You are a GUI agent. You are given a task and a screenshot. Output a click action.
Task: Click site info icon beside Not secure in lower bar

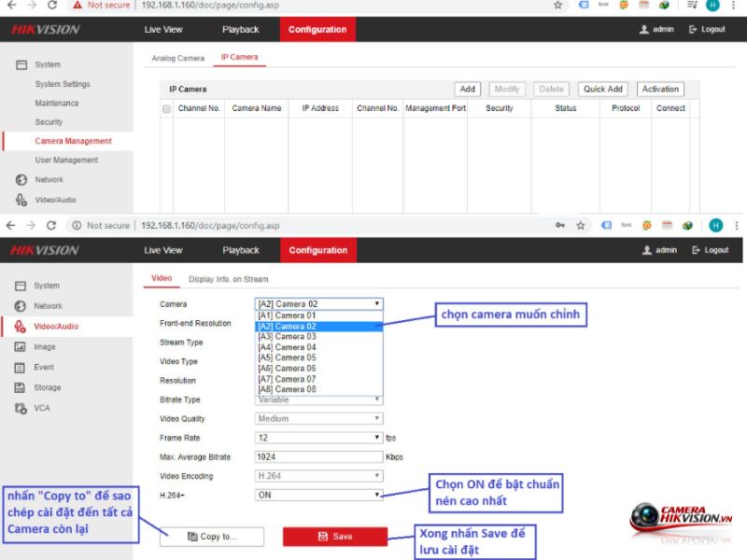point(77,225)
